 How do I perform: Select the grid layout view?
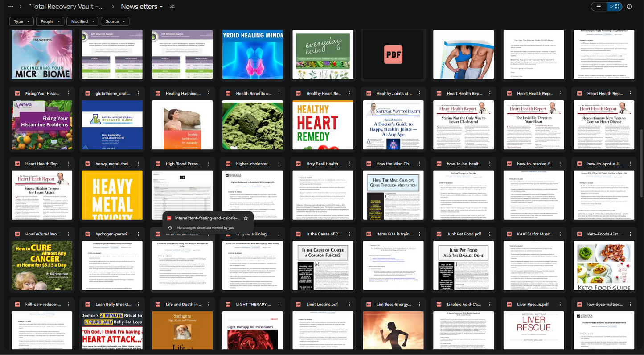614,7
